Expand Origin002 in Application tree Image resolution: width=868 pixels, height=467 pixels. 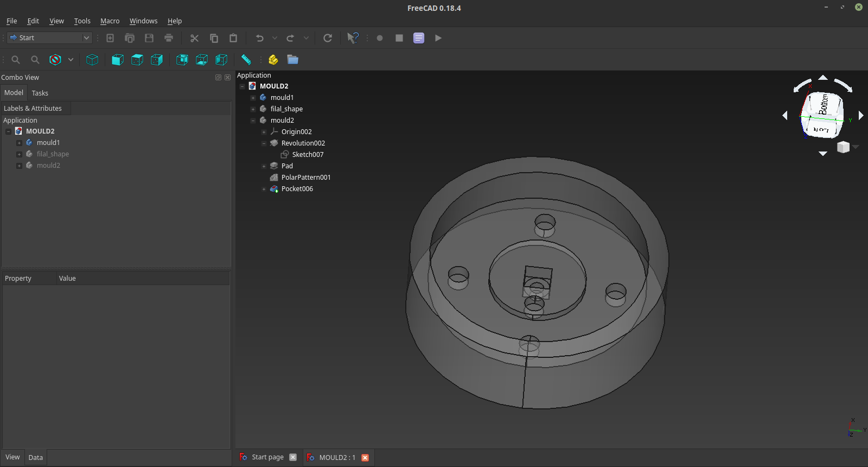coord(264,132)
